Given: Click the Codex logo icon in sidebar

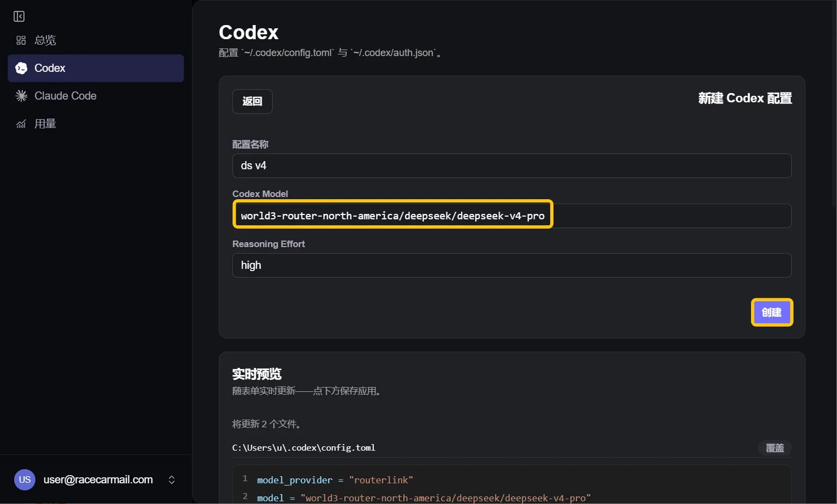Looking at the screenshot, I should pos(21,68).
